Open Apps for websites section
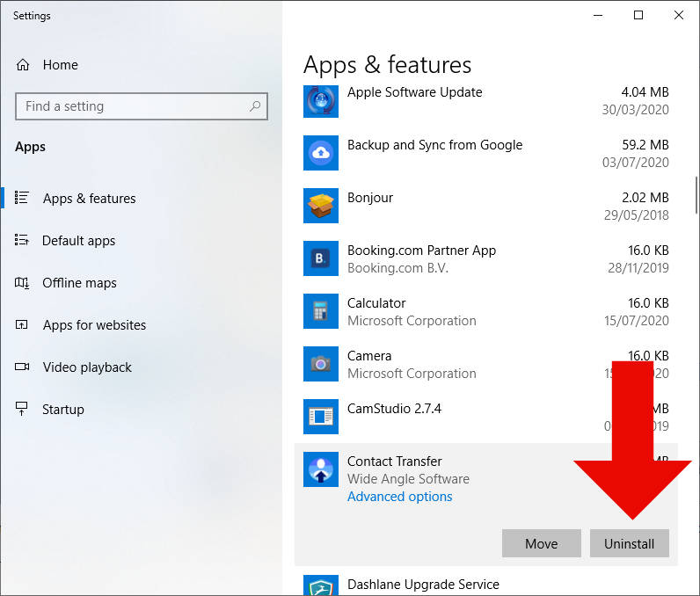 (x=94, y=324)
